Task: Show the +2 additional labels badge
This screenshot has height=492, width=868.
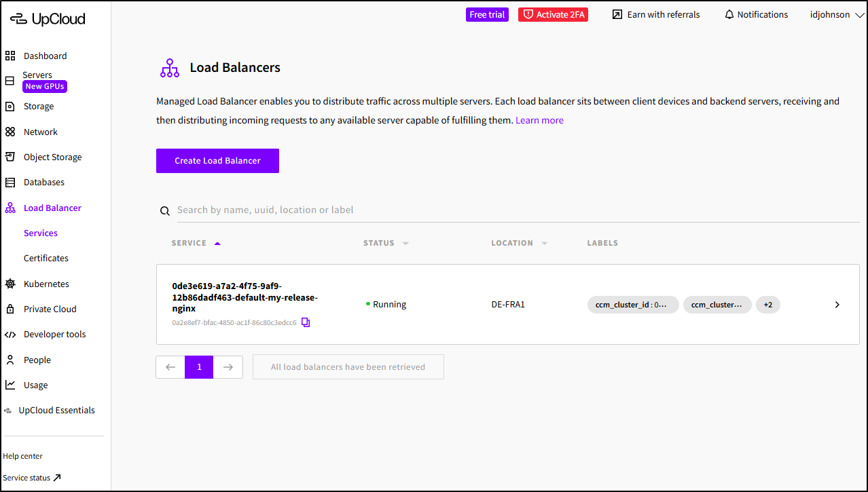Action: click(x=767, y=305)
